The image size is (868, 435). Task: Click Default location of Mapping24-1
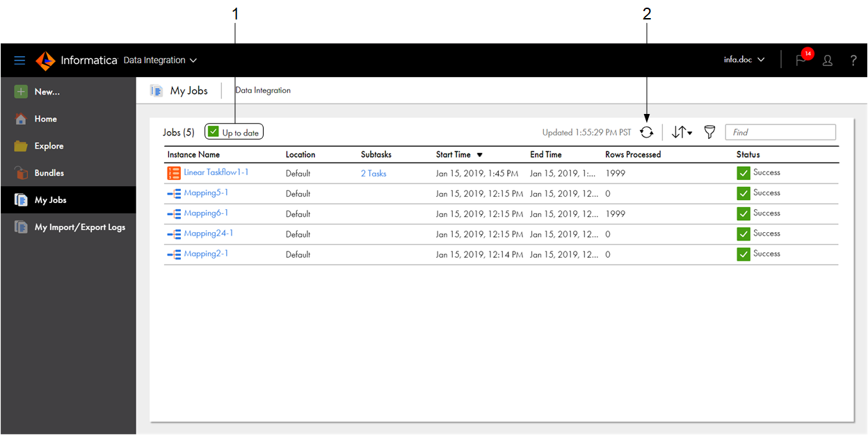pos(298,234)
